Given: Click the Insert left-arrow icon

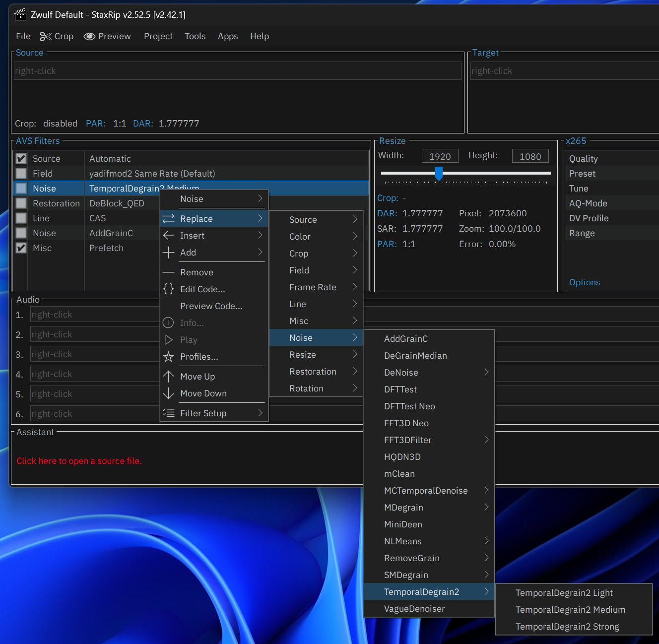Looking at the screenshot, I should [169, 236].
